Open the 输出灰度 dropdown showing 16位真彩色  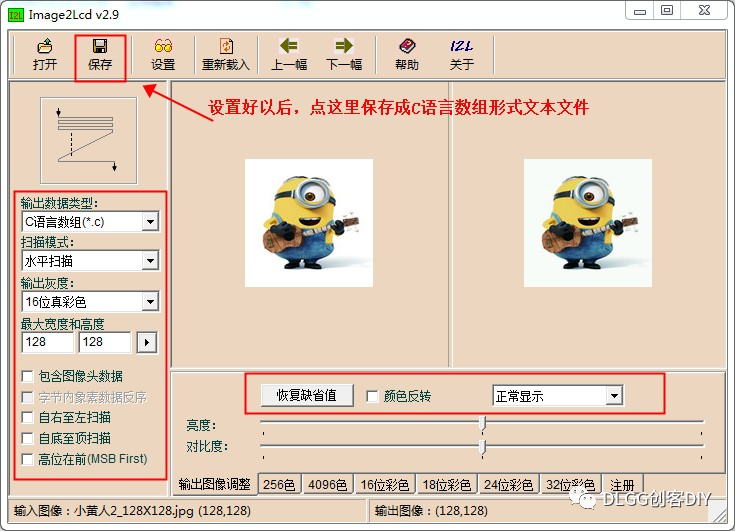click(x=90, y=302)
